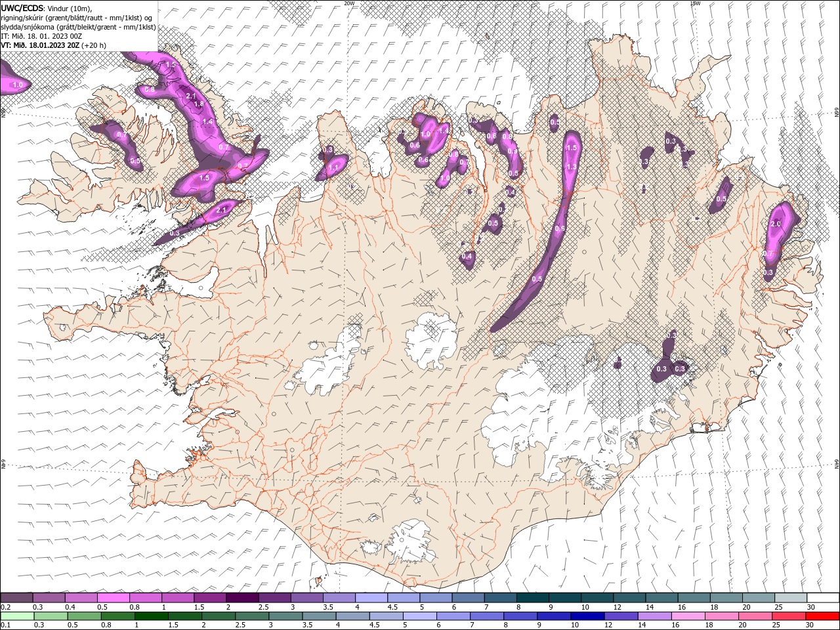Click the 1.8 snowfall value in Westfjords
The width and height of the screenshot is (840, 630).
199,104
